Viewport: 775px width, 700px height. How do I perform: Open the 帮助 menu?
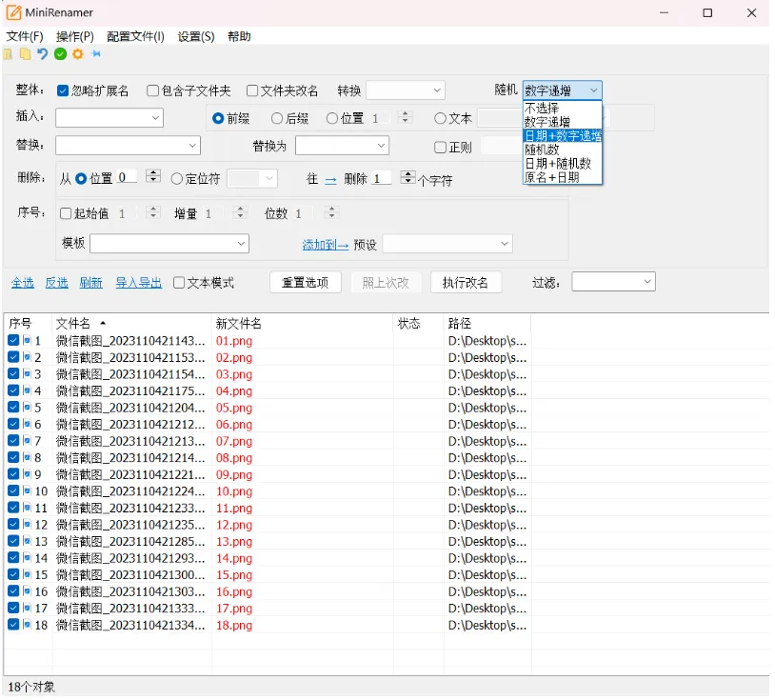(x=239, y=36)
